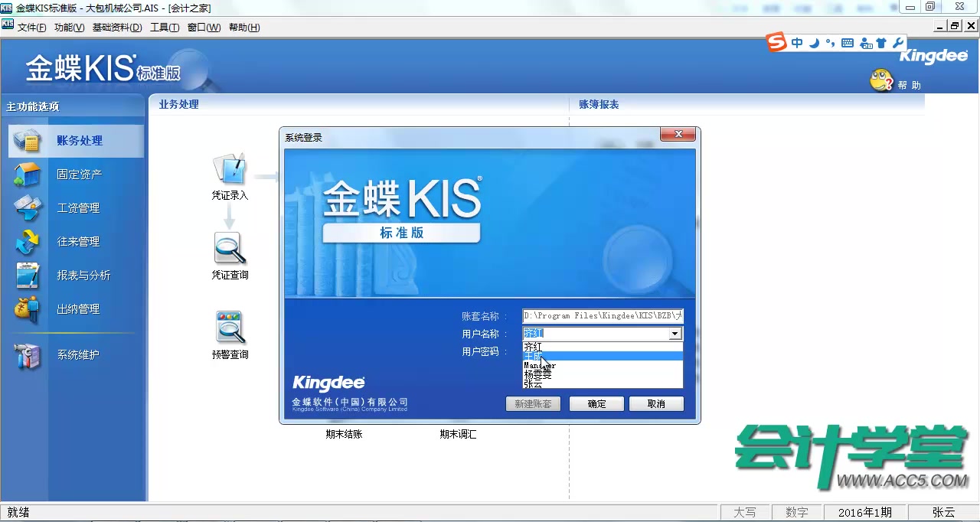Screen dimensions: 980x522
Task: Open the 用户名称 dropdown arrow
Action: [675, 333]
